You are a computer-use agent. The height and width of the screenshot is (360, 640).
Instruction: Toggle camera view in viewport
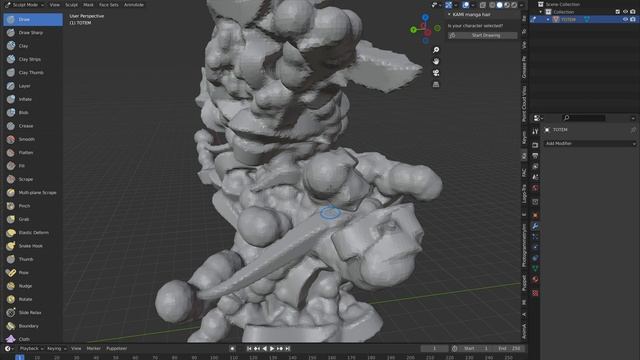pyautogui.click(x=436, y=73)
